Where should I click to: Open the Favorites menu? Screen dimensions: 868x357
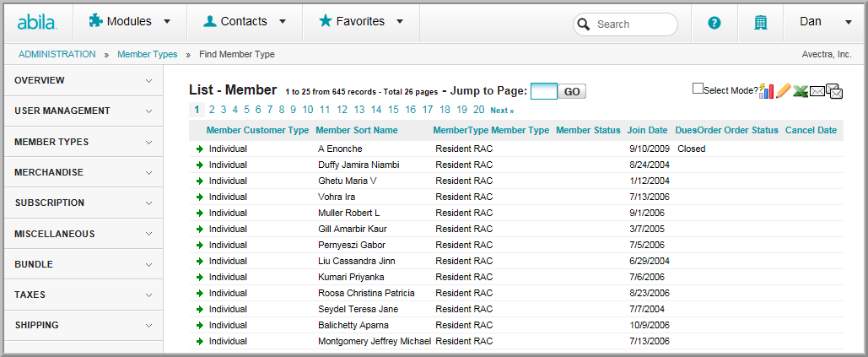coord(361,22)
